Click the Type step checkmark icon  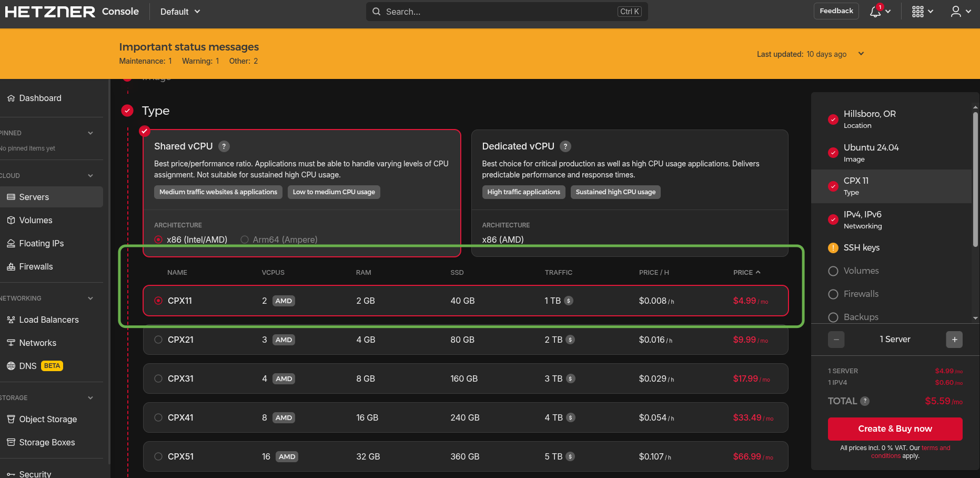pos(127,111)
